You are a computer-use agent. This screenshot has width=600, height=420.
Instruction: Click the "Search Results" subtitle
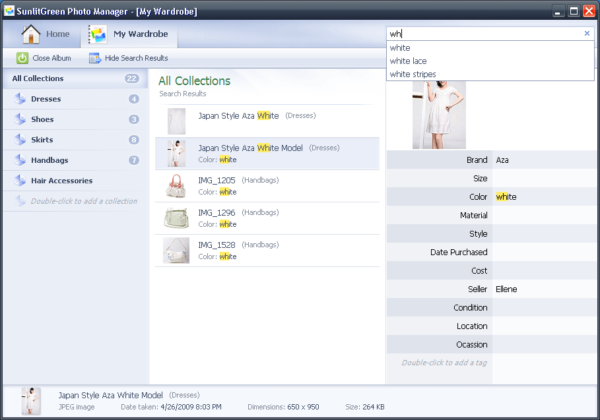pos(183,94)
